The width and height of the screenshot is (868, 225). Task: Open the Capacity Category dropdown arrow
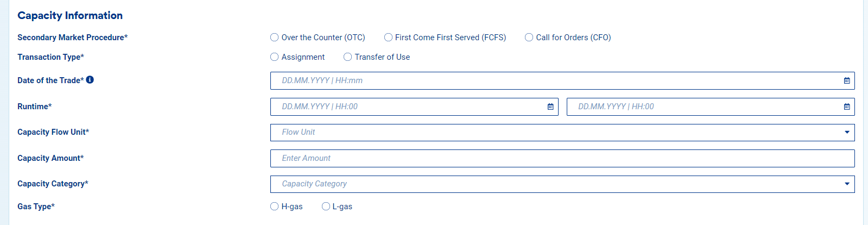point(847,184)
